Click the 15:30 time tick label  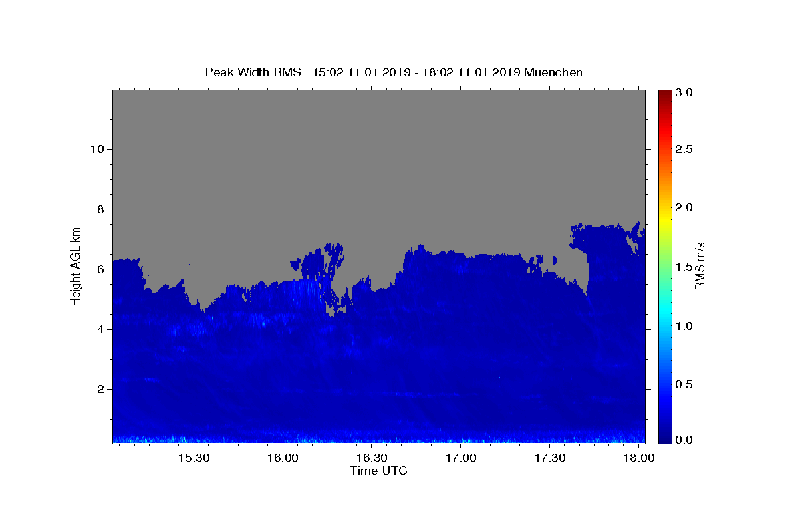194,458
